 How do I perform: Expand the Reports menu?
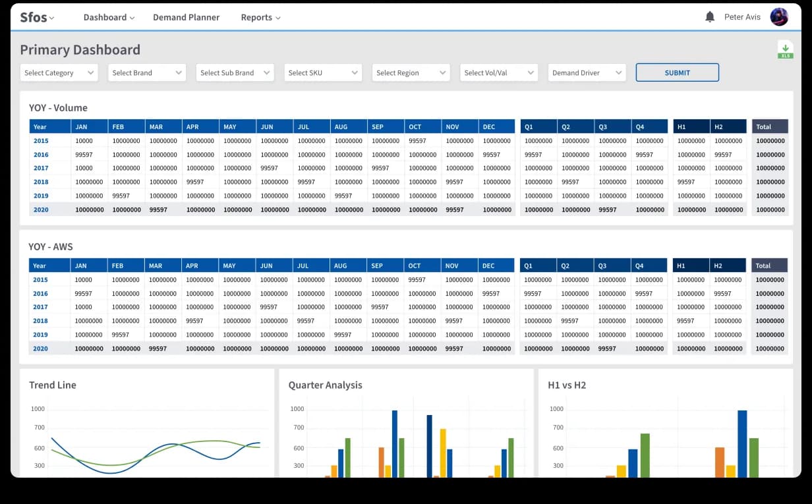click(x=260, y=17)
